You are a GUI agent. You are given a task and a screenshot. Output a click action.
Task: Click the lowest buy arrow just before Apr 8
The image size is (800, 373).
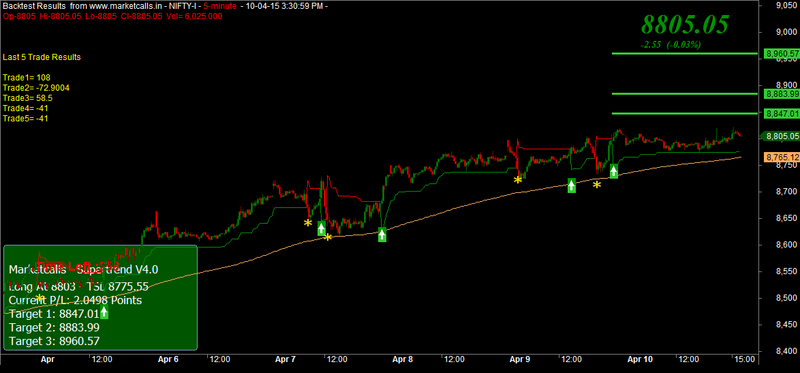click(382, 235)
